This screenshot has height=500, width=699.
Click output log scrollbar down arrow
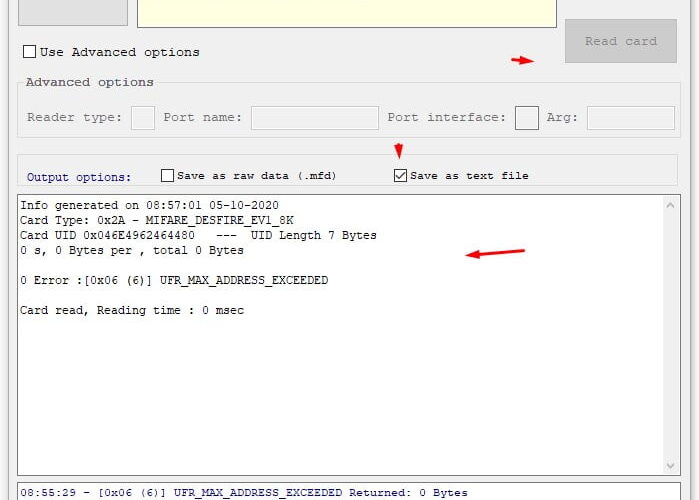pos(670,466)
